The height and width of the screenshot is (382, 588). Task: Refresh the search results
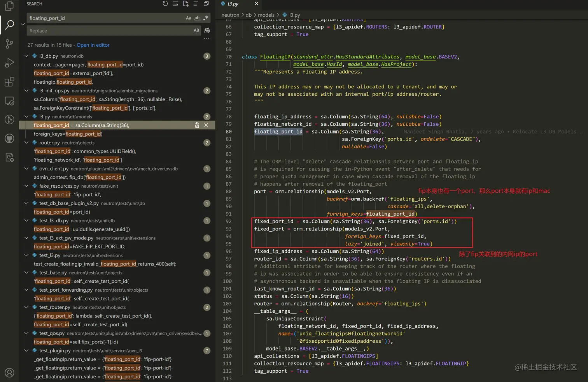tap(165, 4)
